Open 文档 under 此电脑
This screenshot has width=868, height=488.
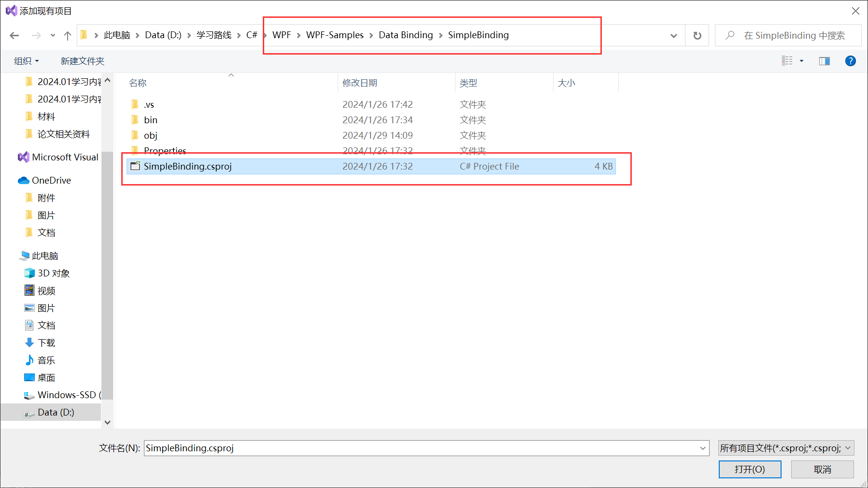coord(46,325)
